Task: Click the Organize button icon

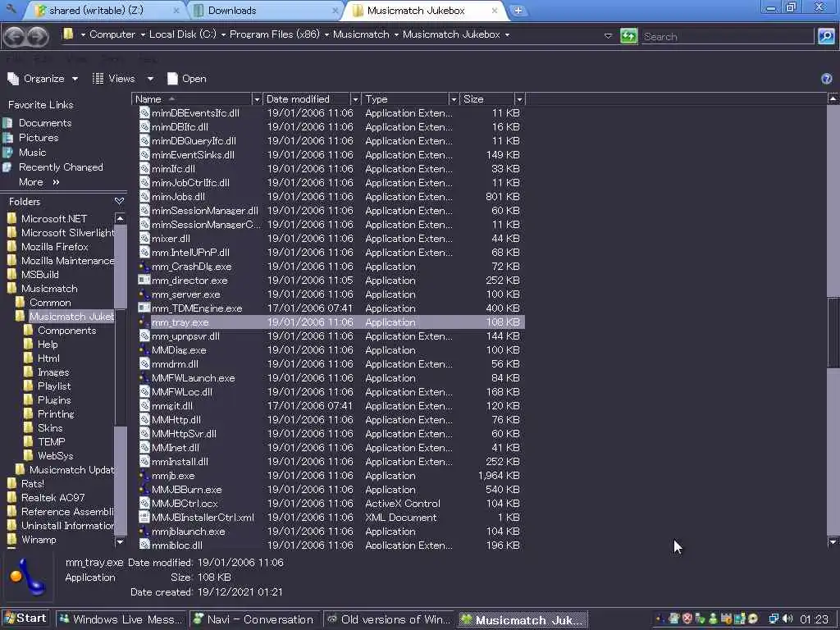Action: (x=13, y=79)
